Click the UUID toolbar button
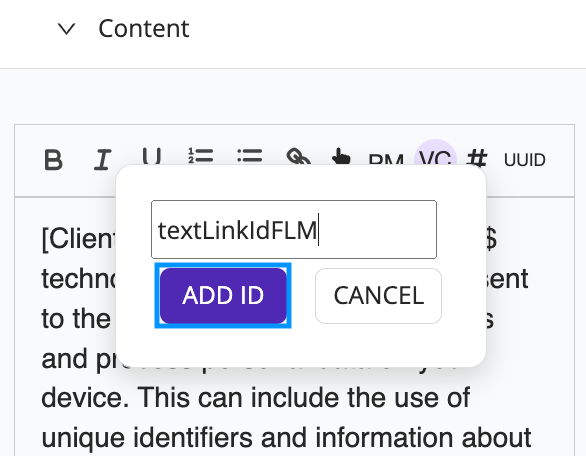 click(x=524, y=160)
